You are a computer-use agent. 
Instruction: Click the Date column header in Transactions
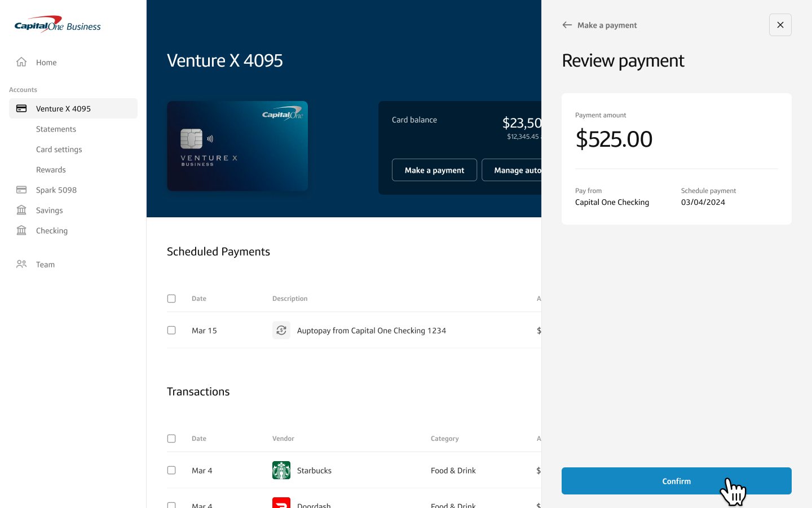pos(199,439)
